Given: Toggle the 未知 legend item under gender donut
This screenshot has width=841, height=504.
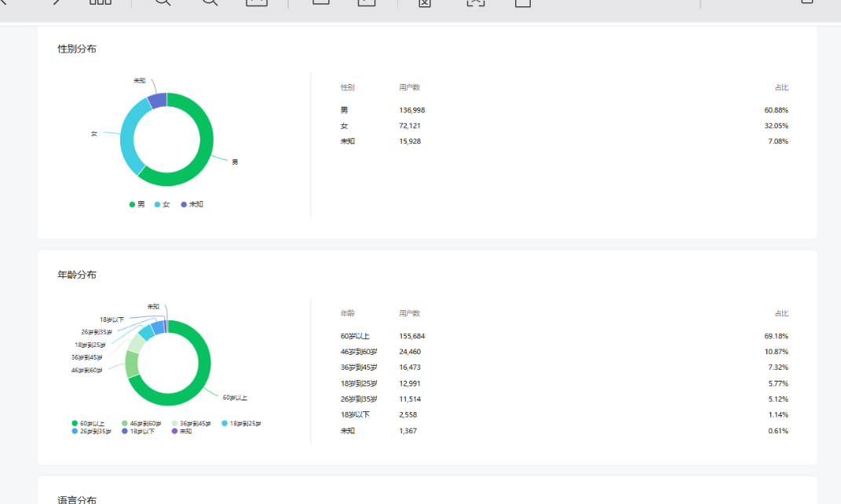Looking at the screenshot, I should [192, 204].
